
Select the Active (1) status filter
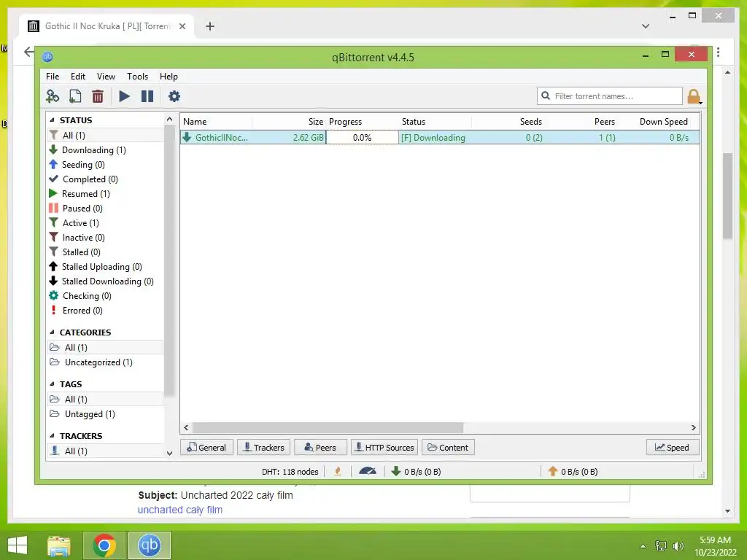105,223
